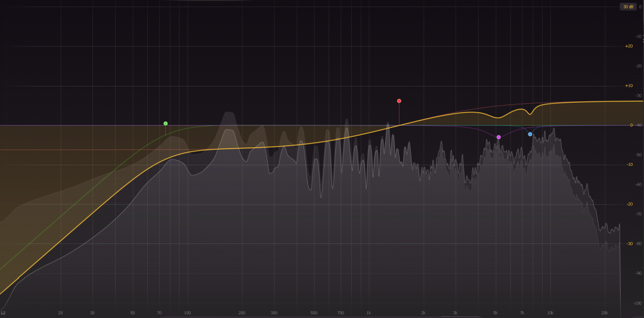Viewport: 644px width, 318px height.
Task: Toggle the piano keyboard display icon
Action: [4, 313]
